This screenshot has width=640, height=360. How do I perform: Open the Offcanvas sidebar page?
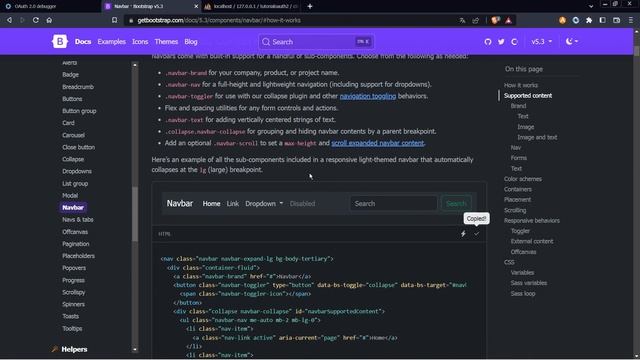[75, 232]
